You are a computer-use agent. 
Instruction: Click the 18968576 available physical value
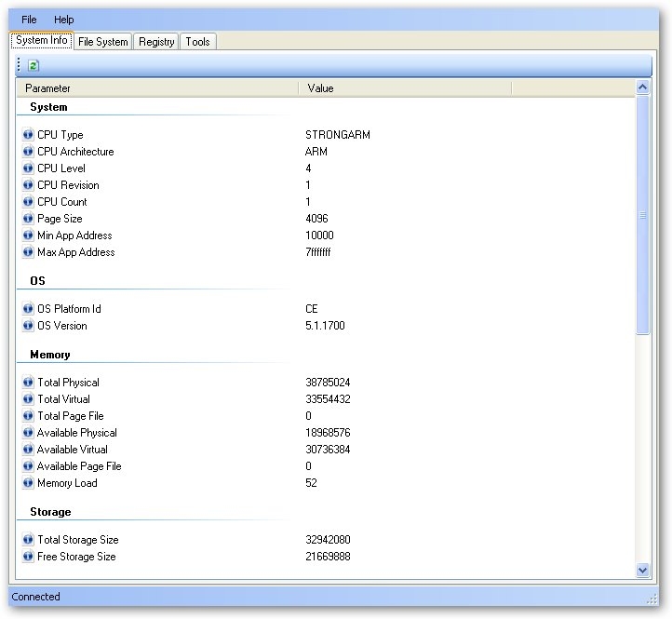click(x=328, y=433)
